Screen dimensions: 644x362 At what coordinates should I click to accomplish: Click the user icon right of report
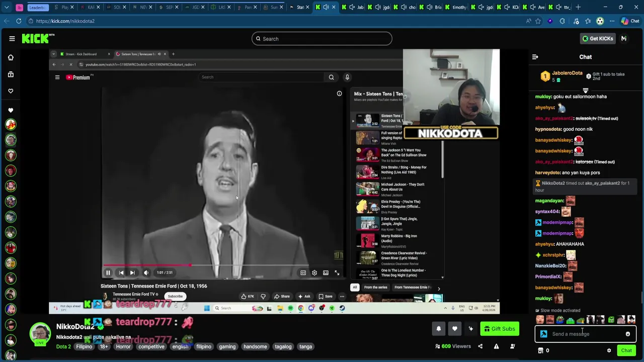pos(512,346)
